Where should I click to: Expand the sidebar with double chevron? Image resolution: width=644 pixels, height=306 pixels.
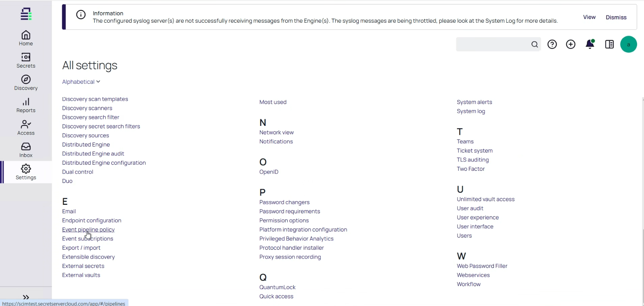26,297
